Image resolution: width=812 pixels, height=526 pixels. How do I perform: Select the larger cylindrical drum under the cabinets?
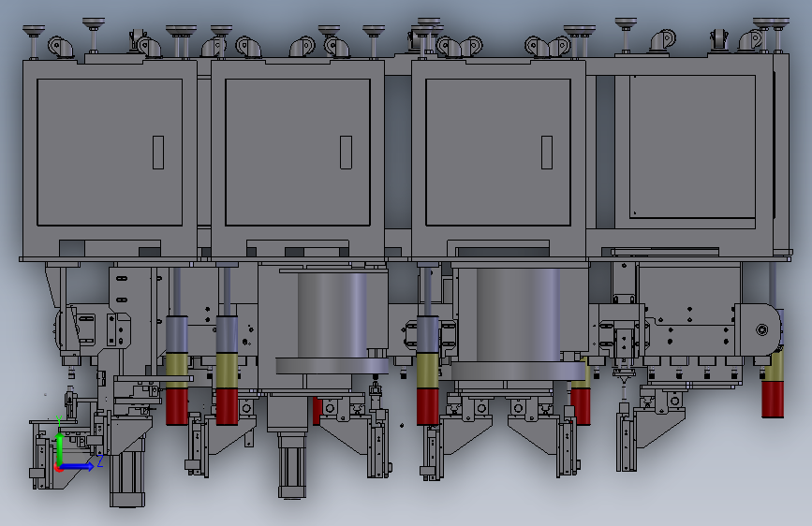click(x=518, y=314)
